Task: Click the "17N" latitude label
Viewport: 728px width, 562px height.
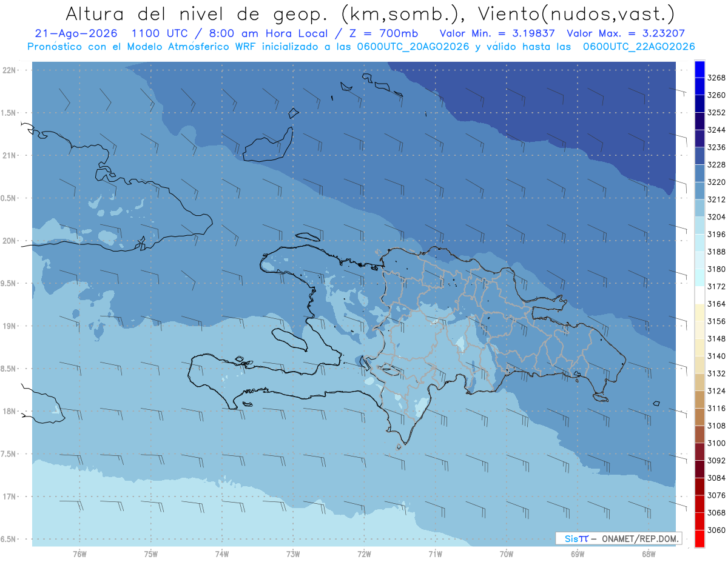Action: [10, 497]
